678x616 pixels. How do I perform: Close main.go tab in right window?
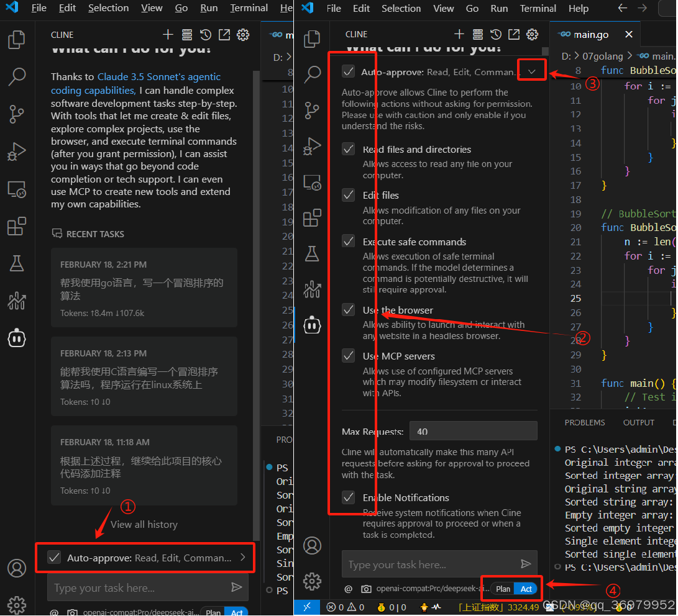[629, 34]
